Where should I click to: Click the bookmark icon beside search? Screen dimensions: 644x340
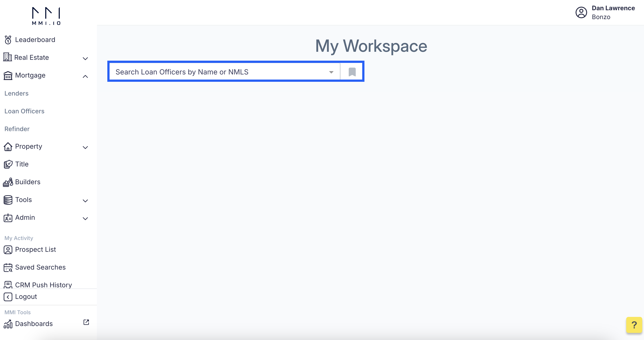352,72
